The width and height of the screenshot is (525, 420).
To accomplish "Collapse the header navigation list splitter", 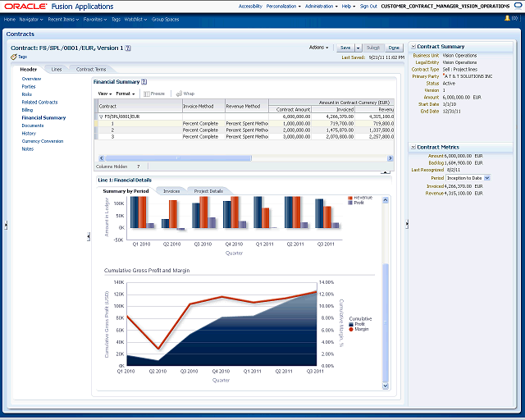I will (x=89, y=237).
